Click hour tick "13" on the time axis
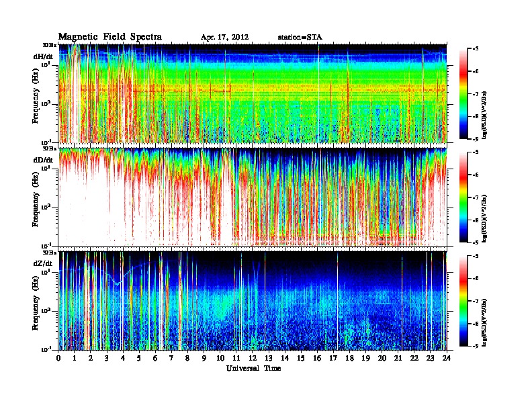The image size is (532, 411). point(269,359)
